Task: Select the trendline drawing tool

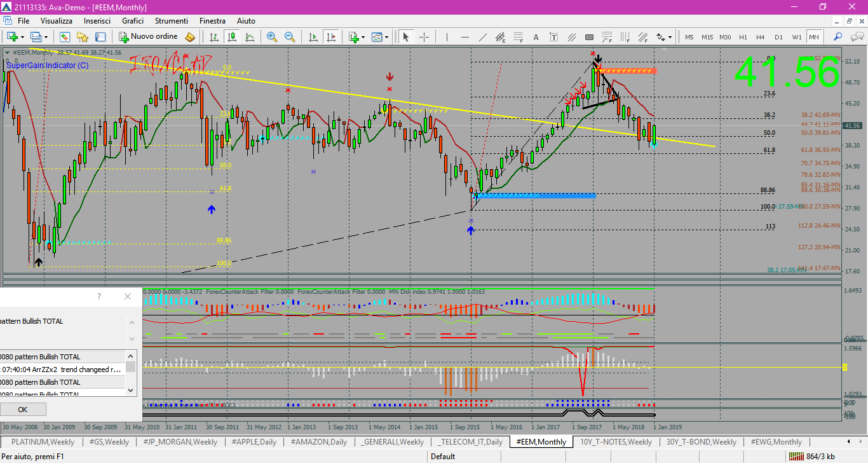Action: point(482,37)
